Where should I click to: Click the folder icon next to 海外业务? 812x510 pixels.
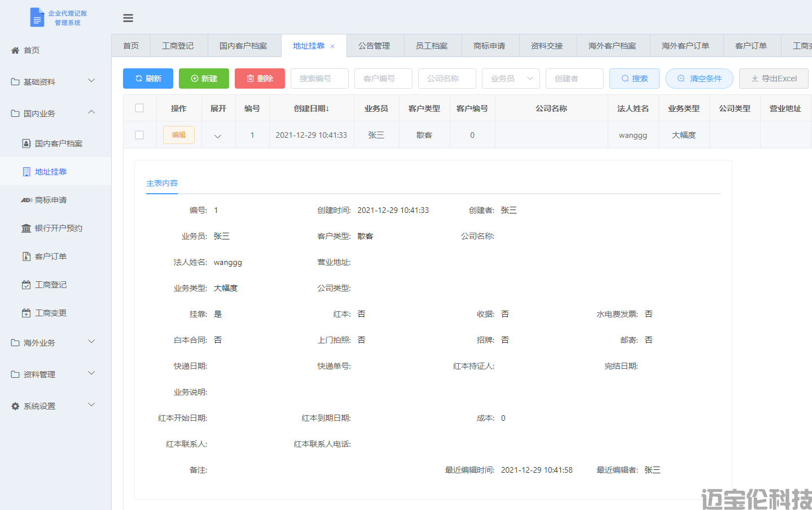pos(15,343)
